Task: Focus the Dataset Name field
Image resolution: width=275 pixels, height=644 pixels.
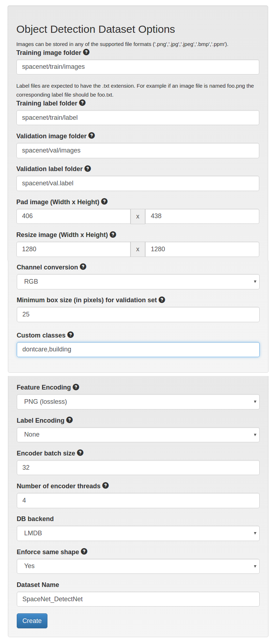Action: coord(138,599)
